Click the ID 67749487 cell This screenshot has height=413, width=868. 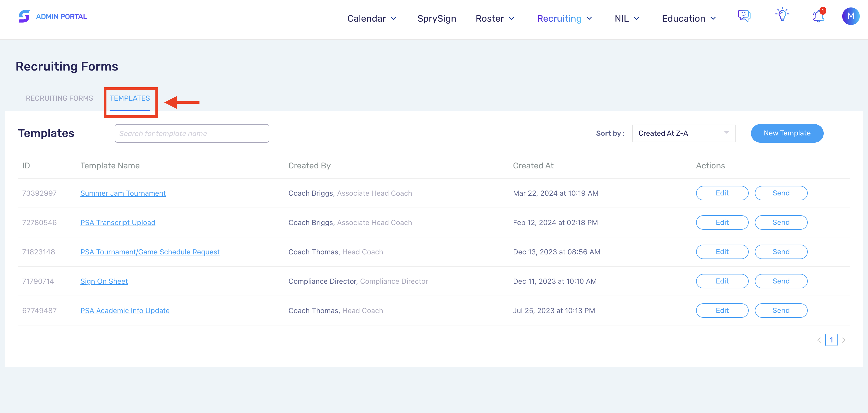39,310
